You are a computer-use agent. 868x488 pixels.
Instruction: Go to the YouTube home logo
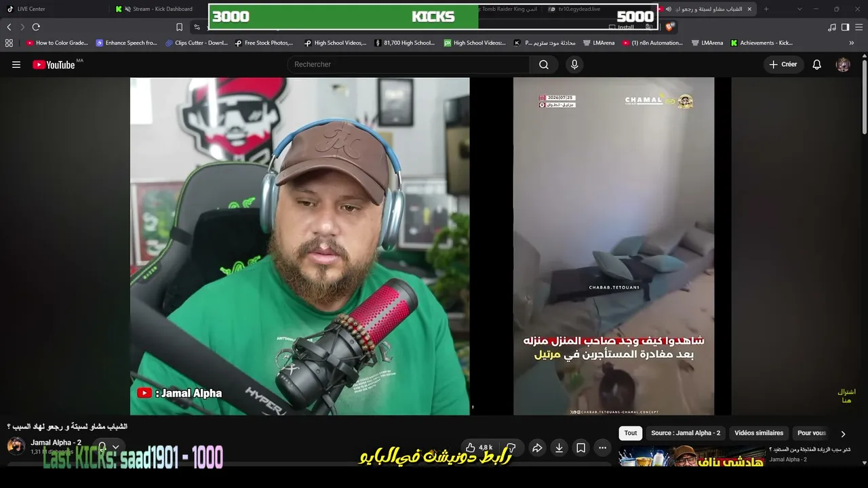tap(54, 64)
